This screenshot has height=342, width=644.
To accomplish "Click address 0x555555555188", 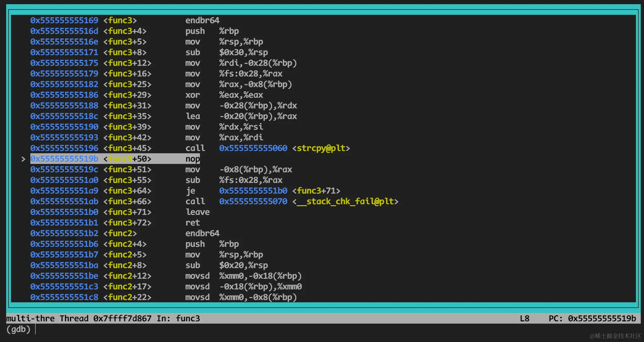I will click(64, 106).
